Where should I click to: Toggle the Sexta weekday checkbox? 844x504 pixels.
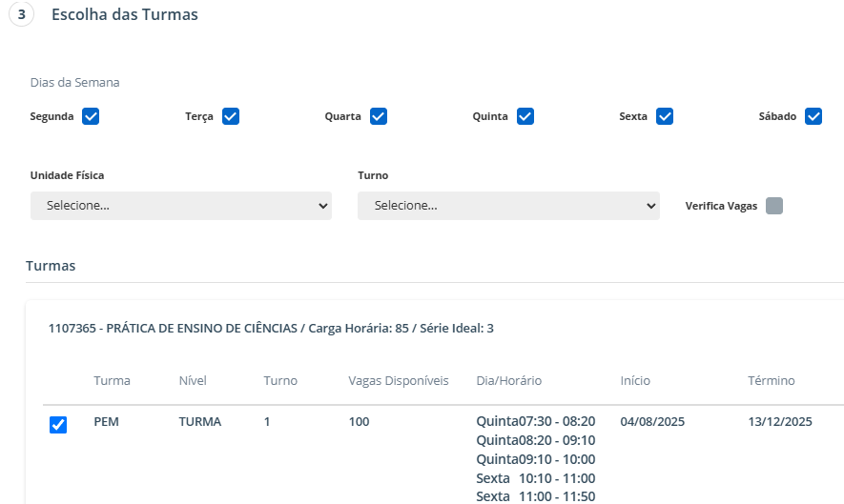pos(665,116)
